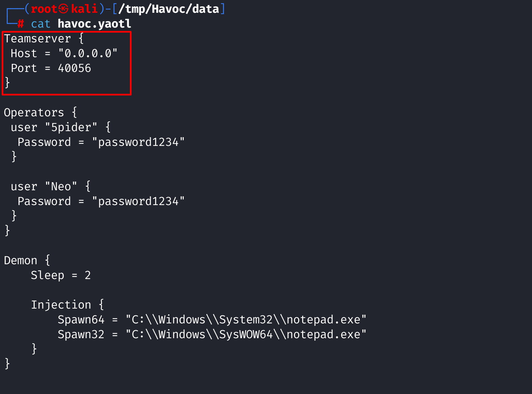Click the Operators section header
Screen dimensions: 532x394
pos(34,113)
